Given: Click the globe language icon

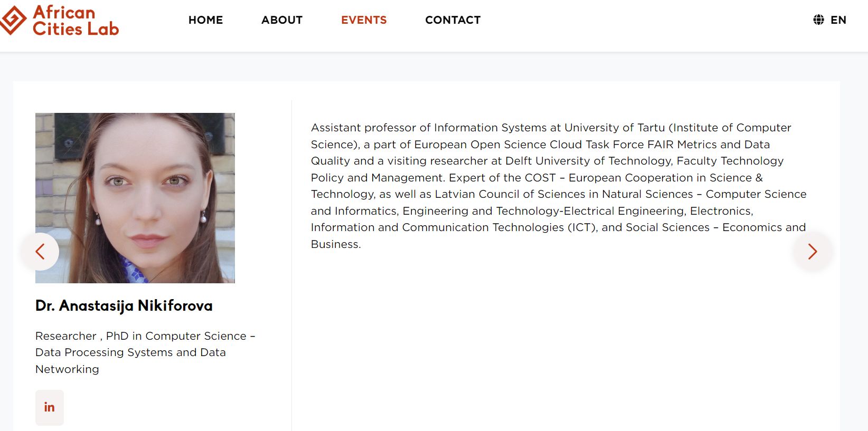Looking at the screenshot, I should 818,20.
